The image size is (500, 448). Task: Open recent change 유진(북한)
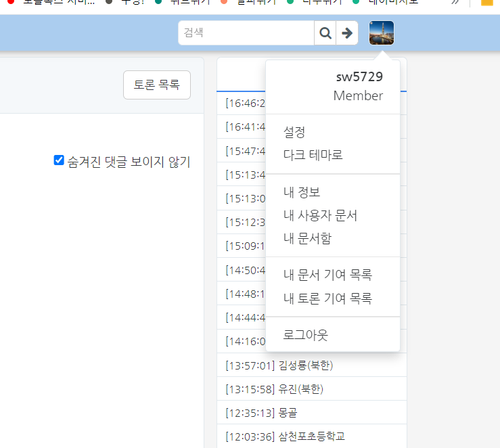(x=300, y=389)
